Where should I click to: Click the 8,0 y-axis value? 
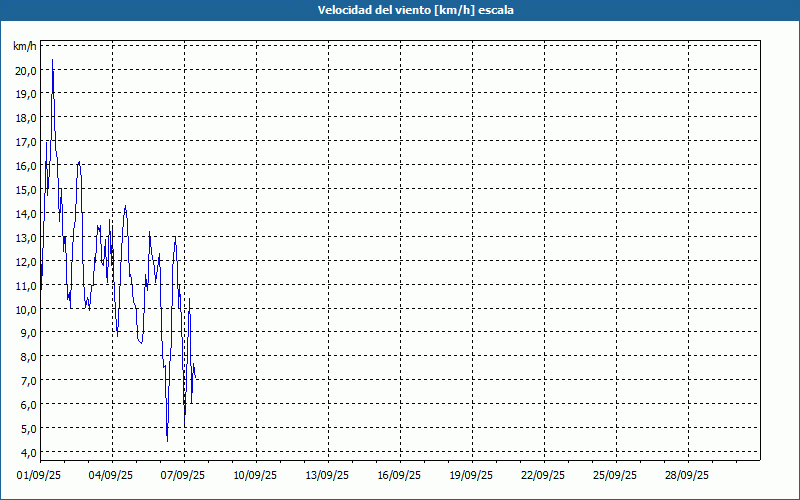[28, 357]
